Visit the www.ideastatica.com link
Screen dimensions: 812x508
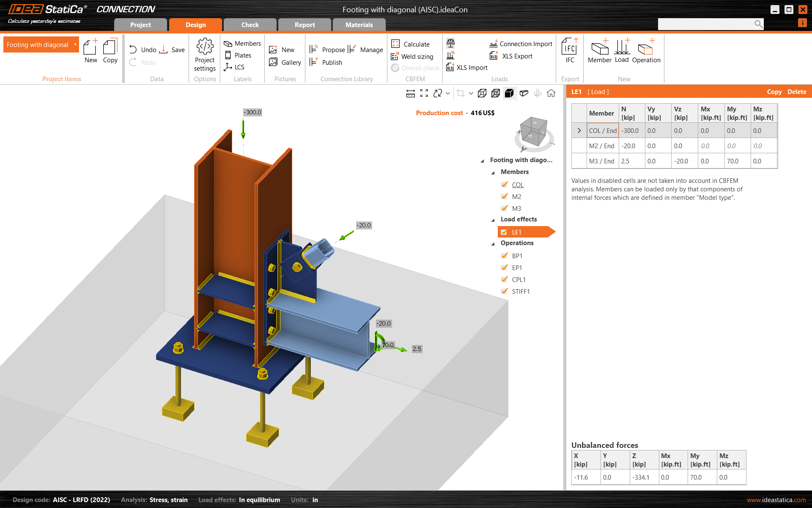pyautogui.click(x=776, y=500)
